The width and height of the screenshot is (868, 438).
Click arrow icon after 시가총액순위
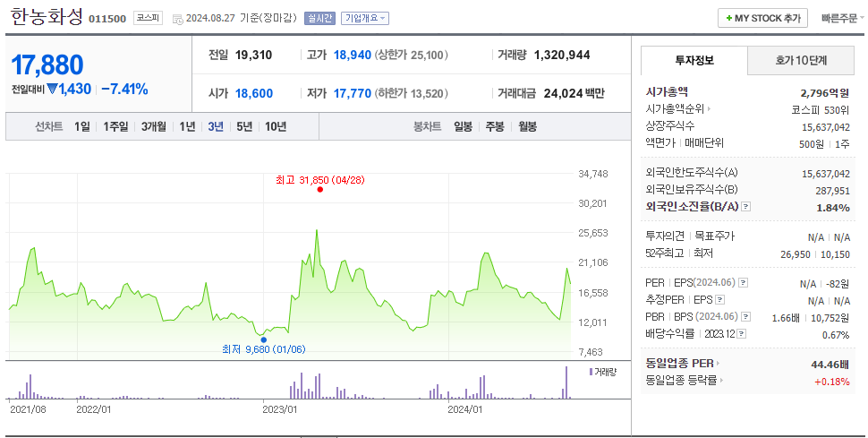tap(709, 110)
